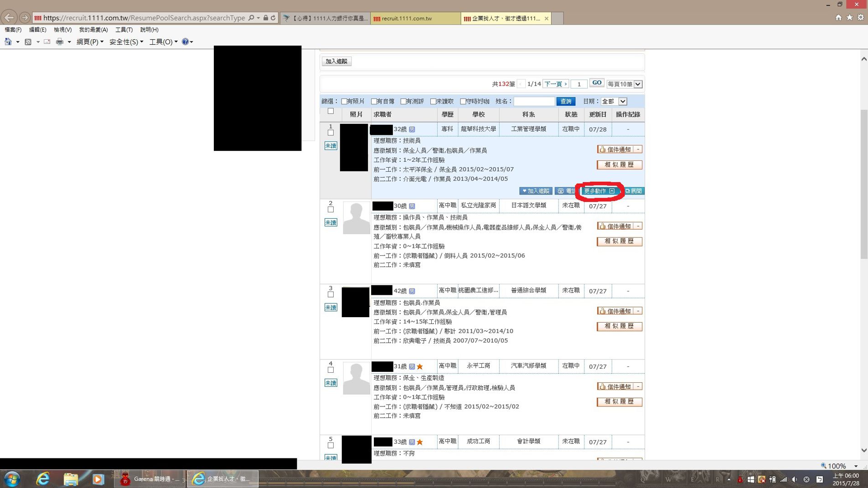Viewport: 868px width, 488px height.
Task: Open the 檔案(F) menu
Action: [x=13, y=30]
